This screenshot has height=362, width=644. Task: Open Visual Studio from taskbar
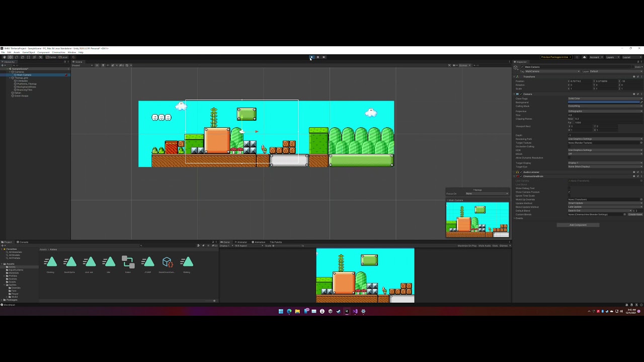click(x=355, y=311)
